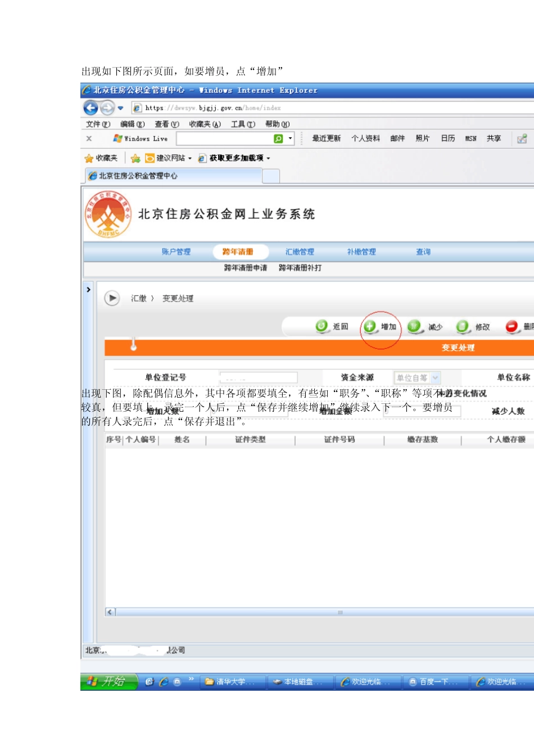This screenshot has height=756, width=534.
Task: Click the address bar URL field
Action: 333,108
